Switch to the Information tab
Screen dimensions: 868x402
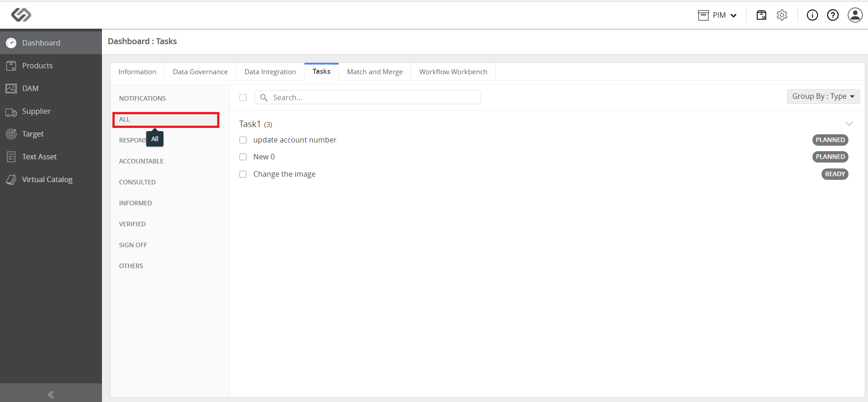[x=137, y=72]
